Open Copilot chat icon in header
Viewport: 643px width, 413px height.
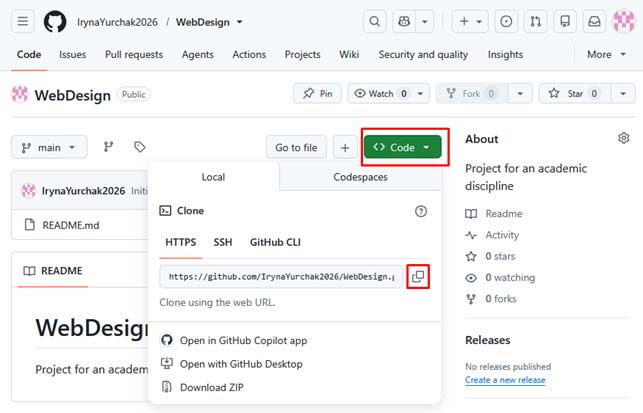coord(404,21)
